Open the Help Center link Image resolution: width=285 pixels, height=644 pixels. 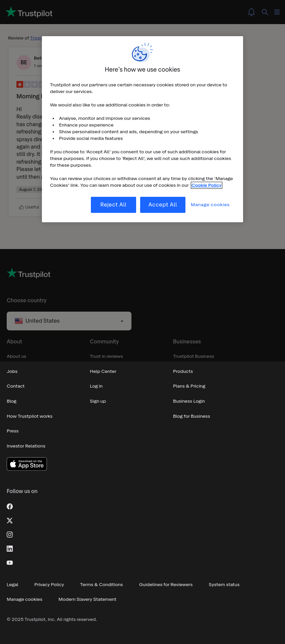[103, 372]
